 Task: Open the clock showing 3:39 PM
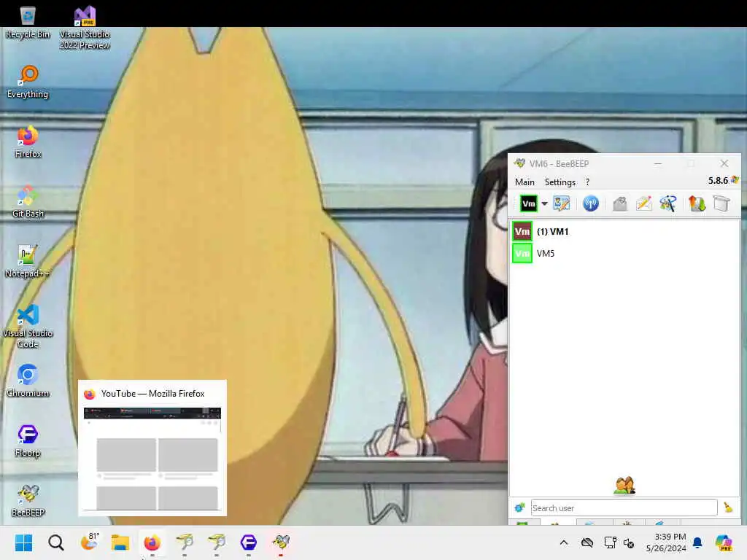click(x=666, y=542)
